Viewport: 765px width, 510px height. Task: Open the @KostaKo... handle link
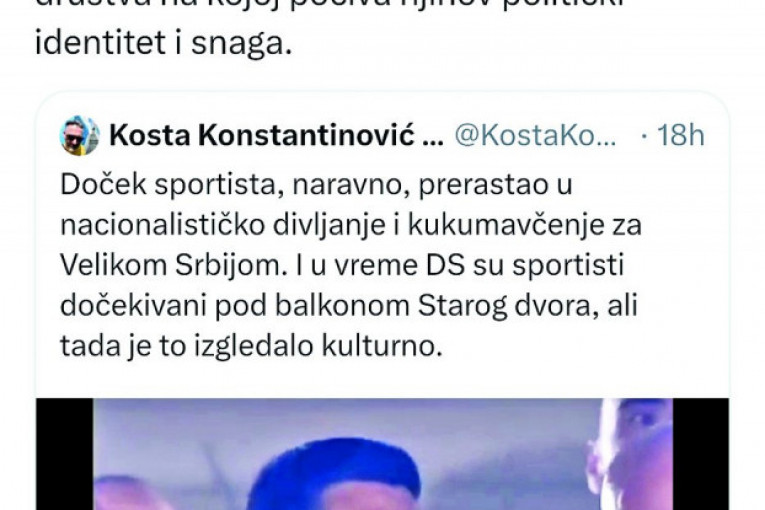[x=535, y=135]
